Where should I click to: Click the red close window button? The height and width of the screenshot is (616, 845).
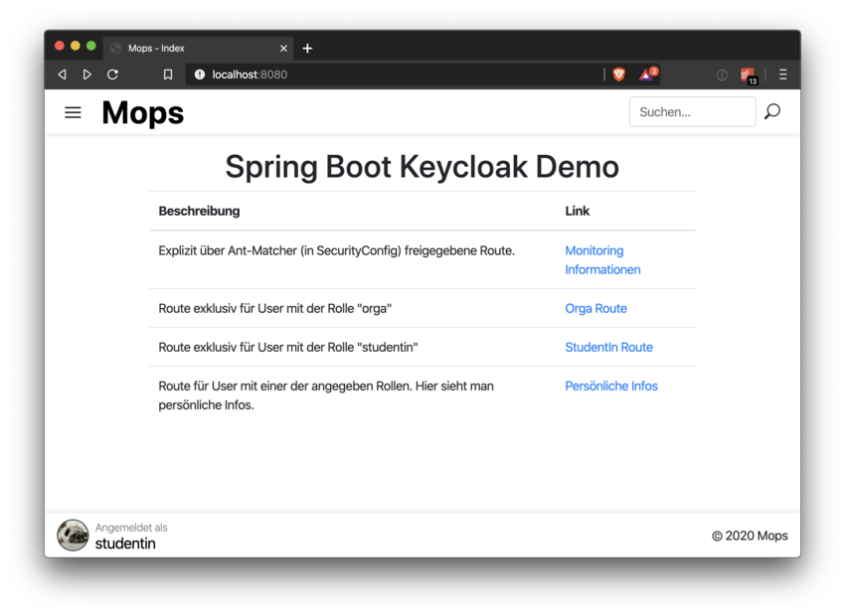click(x=60, y=47)
